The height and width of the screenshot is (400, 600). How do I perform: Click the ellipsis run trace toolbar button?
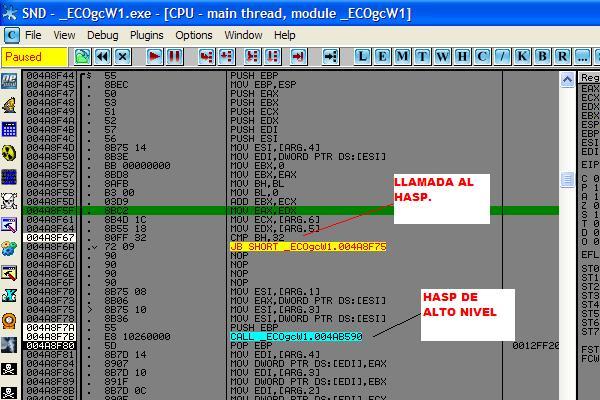pos(582,57)
